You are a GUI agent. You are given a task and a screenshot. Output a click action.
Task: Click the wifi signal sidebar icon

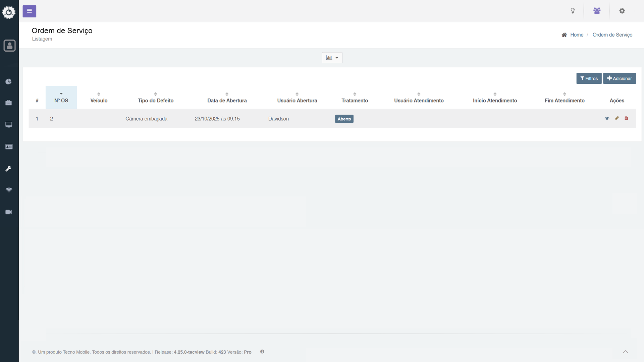(9, 190)
